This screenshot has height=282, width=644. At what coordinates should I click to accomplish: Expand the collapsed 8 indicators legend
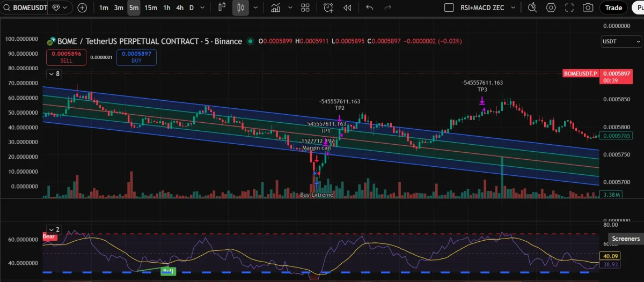click(x=54, y=74)
